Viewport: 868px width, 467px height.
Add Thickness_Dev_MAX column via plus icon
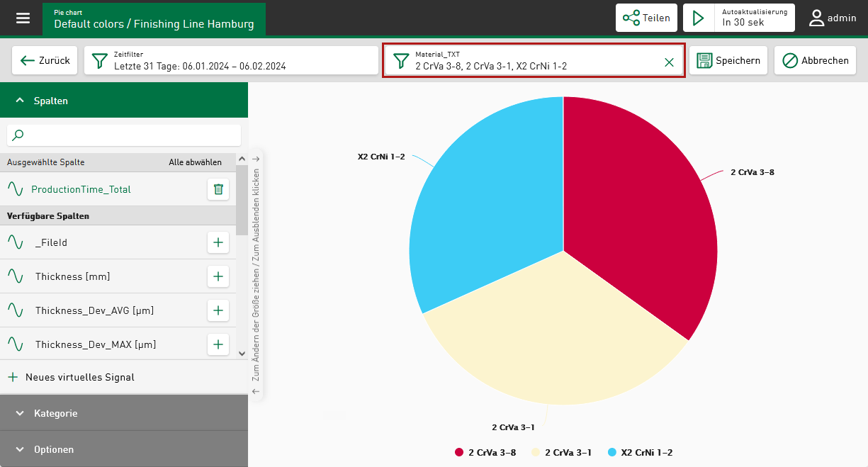pos(218,344)
